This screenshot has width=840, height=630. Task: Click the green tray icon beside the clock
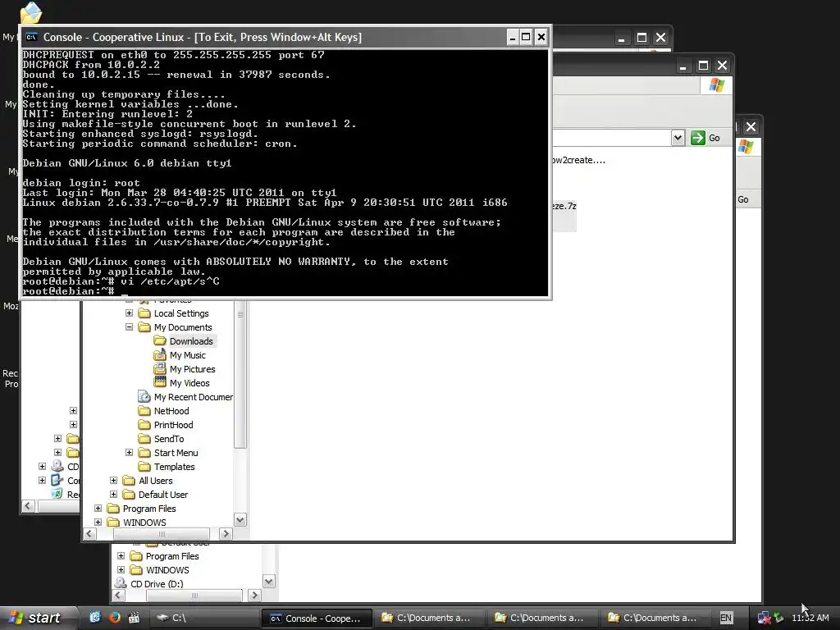coord(779,618)
